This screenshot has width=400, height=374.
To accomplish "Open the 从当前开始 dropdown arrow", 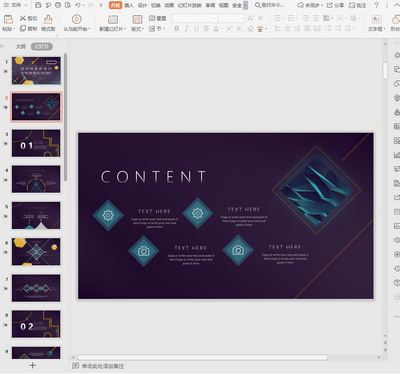I will (x=90, y=29).
